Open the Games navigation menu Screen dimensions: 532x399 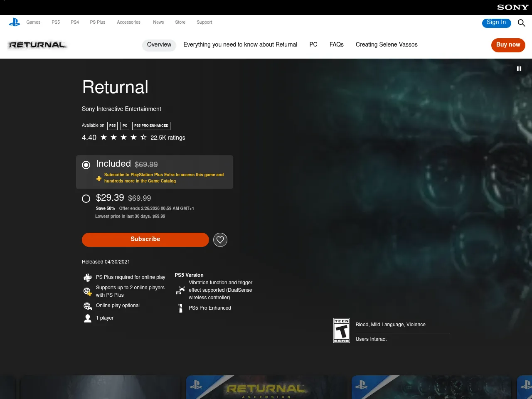(x=33, y=22)
